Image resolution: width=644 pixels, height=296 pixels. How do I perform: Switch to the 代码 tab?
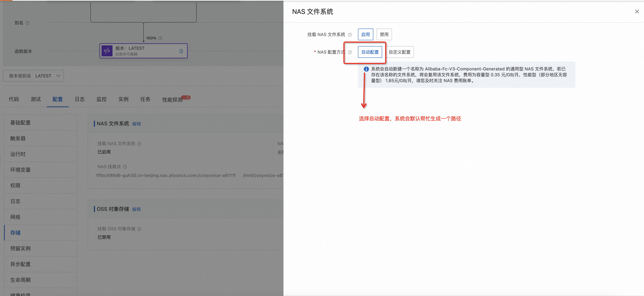[x=14, y=99]
